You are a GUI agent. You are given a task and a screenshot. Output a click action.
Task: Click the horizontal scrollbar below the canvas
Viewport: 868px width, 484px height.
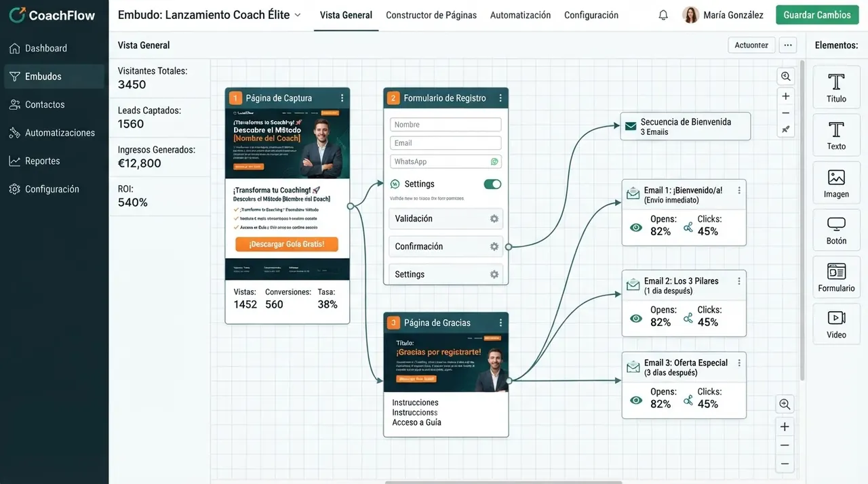click(x=503, y=482)
